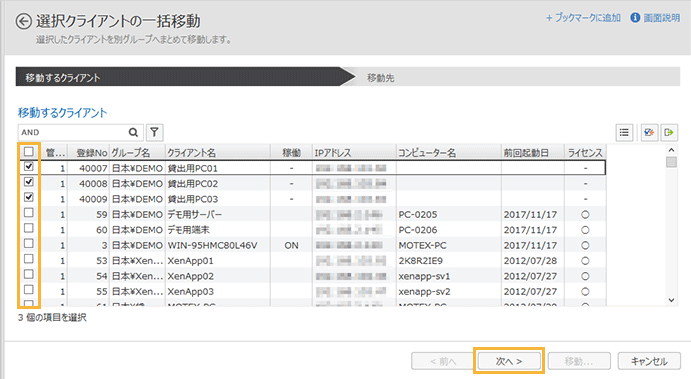Click the export toolbar icon
Viewport: 691px width, 379px height.
[669, 132]
